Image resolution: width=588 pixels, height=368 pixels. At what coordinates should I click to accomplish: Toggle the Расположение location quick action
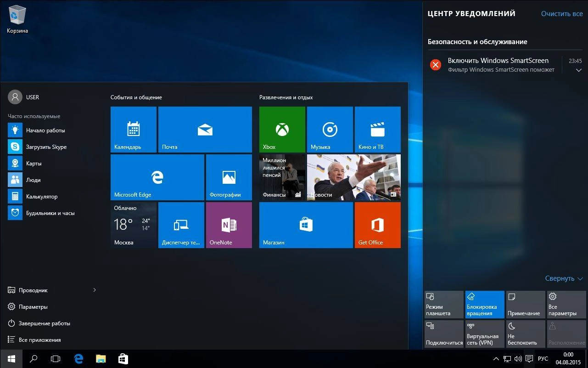coord(566,334)
